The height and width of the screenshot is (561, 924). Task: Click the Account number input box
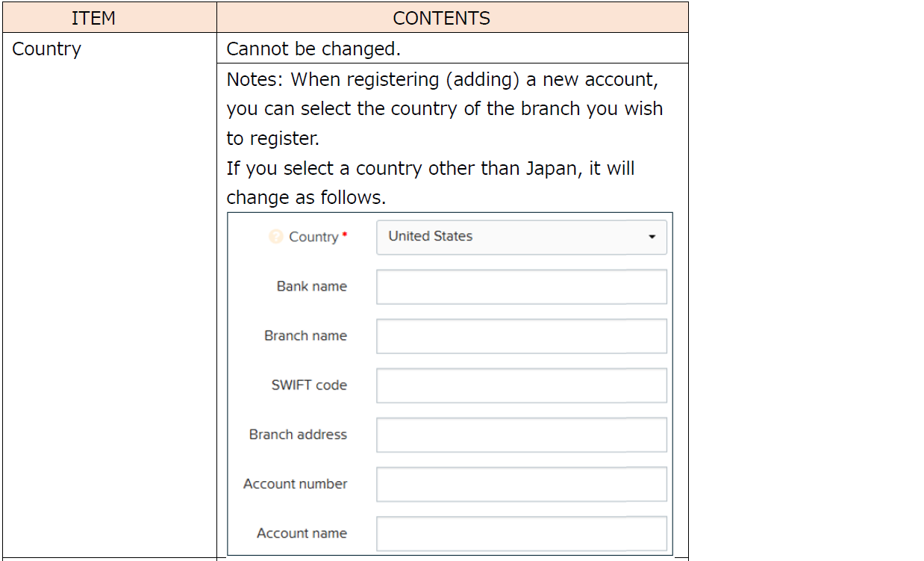[x=521, y=484]
